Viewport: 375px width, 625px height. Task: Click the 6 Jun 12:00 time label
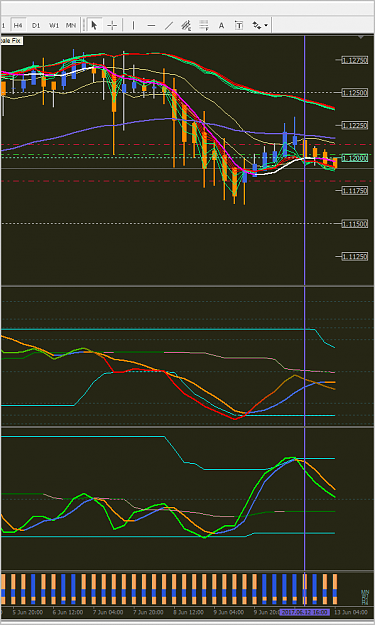68,612
